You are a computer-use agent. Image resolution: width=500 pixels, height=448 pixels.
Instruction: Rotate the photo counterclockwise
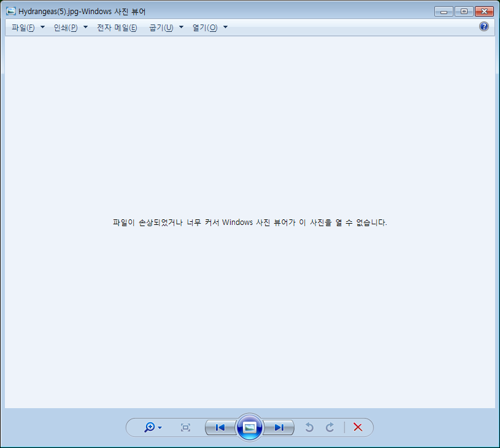pyautogui.click(x=309, y=427)
